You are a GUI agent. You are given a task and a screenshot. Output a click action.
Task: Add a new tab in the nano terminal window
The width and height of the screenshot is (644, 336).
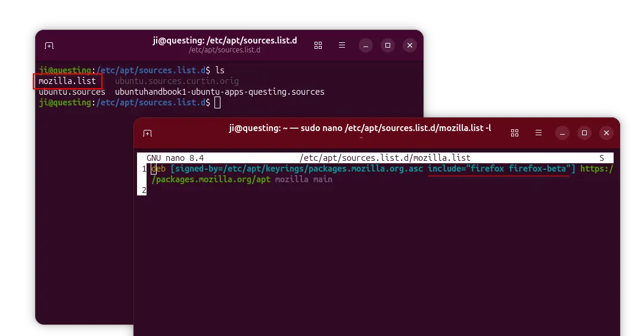147,133
